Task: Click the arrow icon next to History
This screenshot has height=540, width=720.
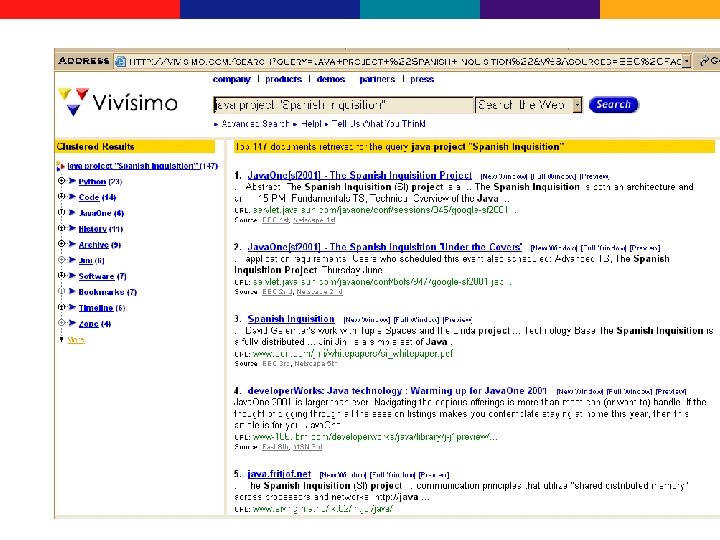Action: [x=72, y=228]
